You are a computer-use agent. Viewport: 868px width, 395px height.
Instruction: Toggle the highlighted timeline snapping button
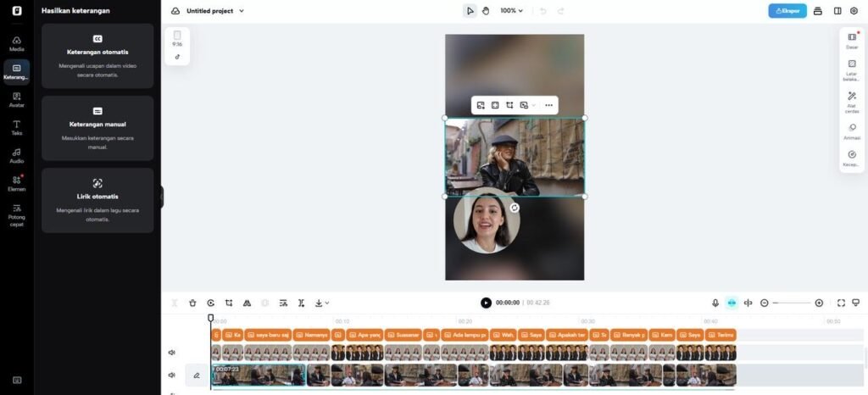(x=732, y=303)
